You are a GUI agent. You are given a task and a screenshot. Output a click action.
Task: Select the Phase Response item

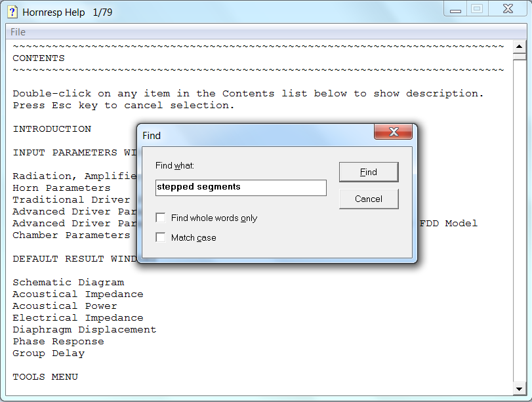tap(58, 341)
